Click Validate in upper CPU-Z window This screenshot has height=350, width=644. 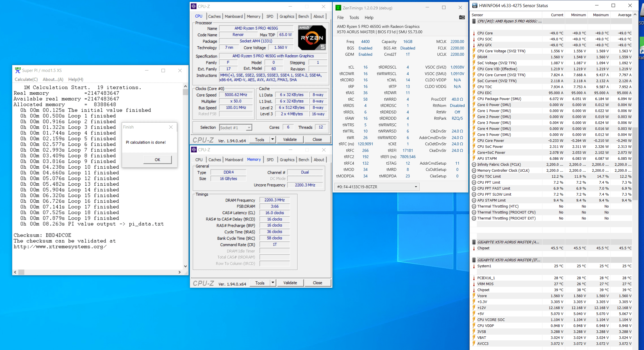coord(290,139)
